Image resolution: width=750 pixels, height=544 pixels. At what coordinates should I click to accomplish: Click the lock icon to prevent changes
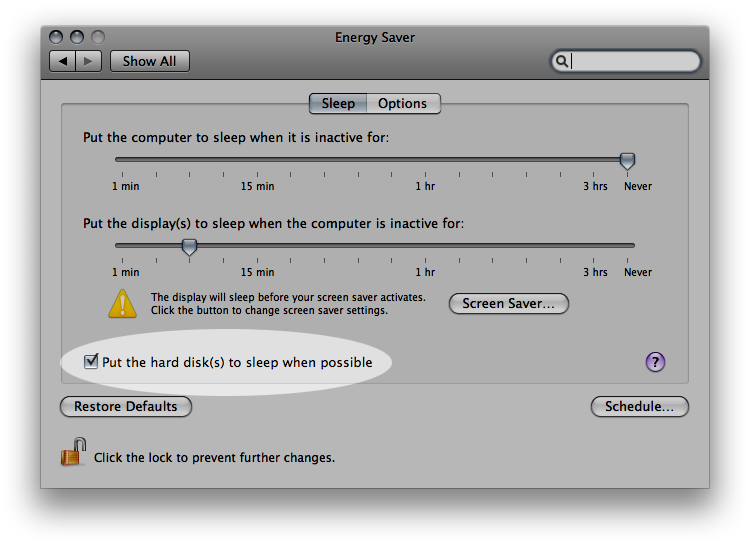[x=73, y=452]
